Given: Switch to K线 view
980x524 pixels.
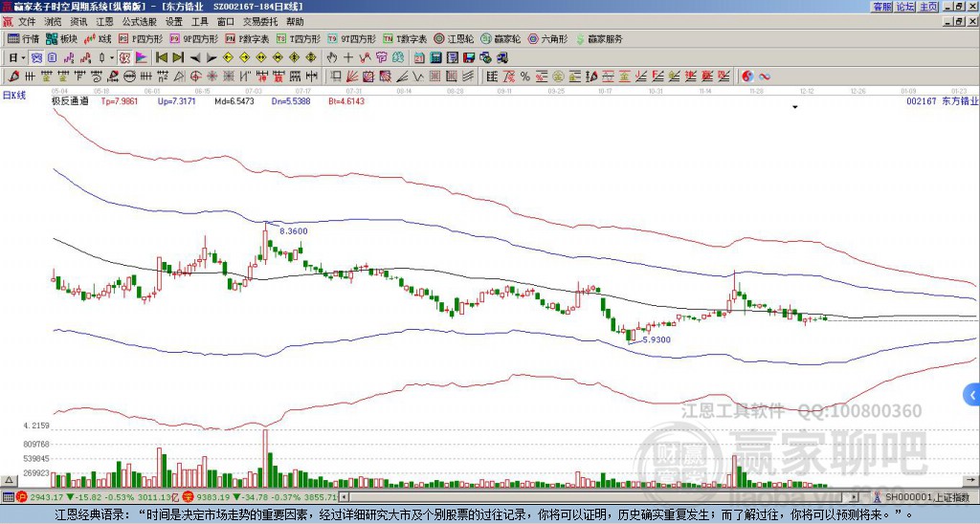Looking at the screenshot, I should point(98,38).
